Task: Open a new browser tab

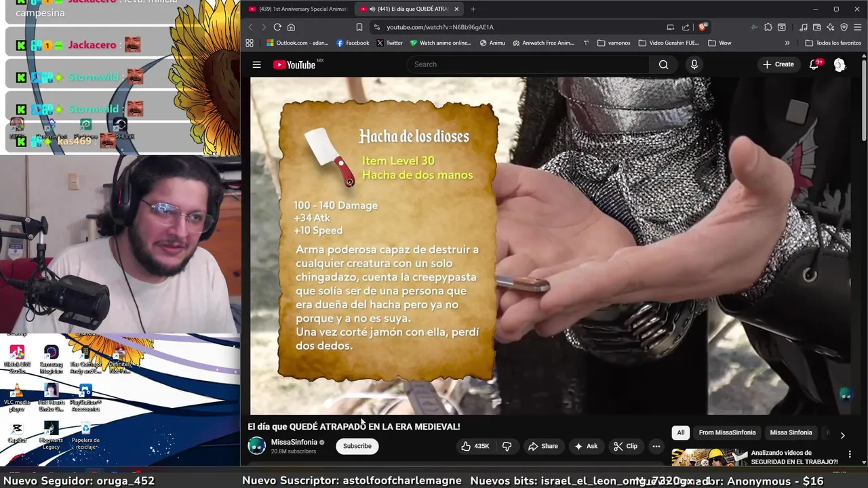Action: [473, 9]
